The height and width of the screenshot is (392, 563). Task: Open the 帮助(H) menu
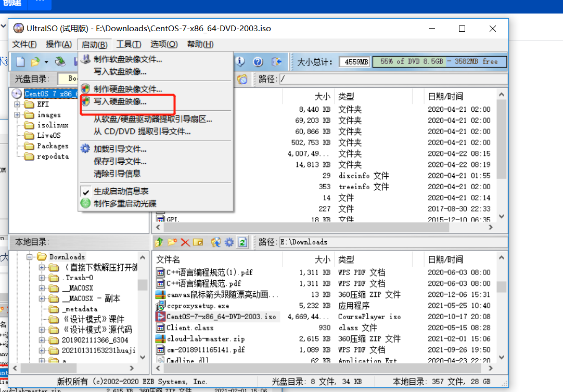click(200, 45)
